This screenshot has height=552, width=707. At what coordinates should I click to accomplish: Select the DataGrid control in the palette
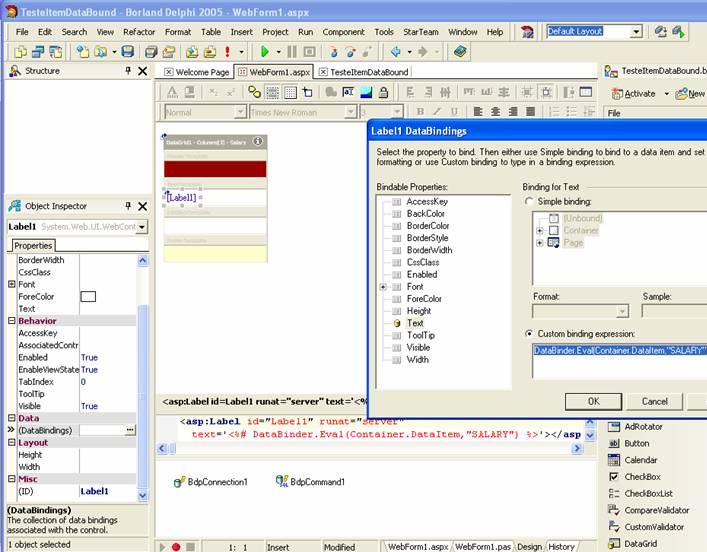[633, 544]
